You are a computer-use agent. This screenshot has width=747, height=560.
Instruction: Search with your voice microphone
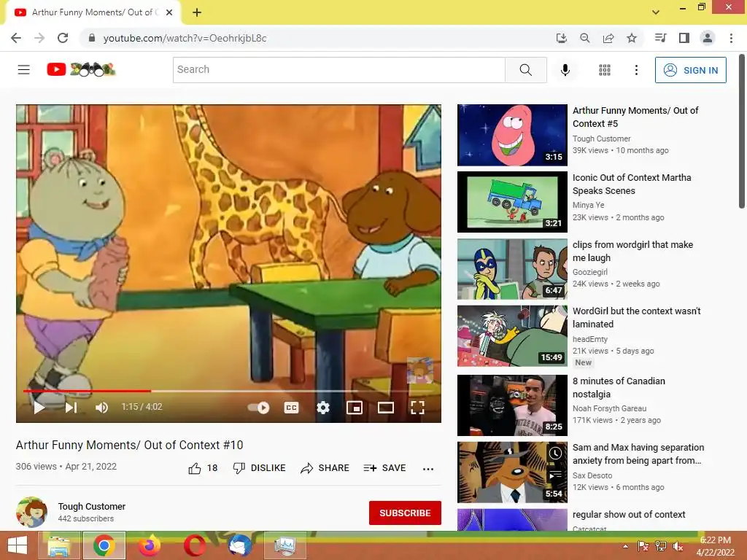pyautogui.click(x=565, y=70)
